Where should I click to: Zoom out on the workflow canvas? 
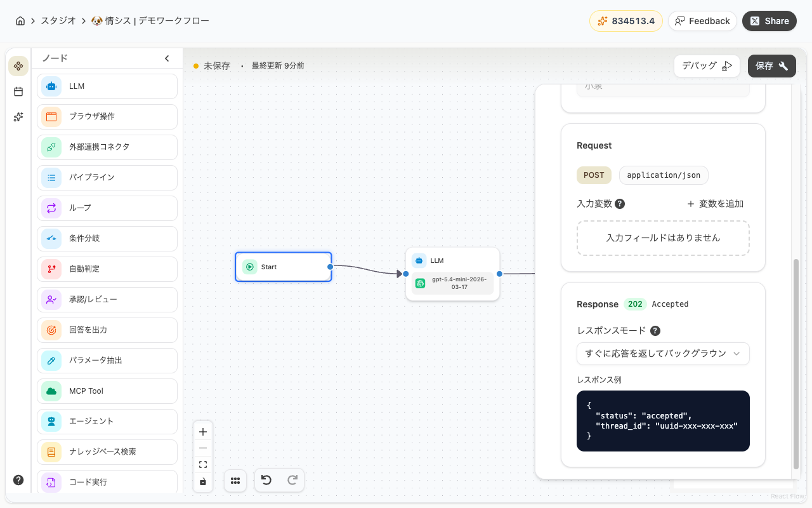click(x=203, y=448)
